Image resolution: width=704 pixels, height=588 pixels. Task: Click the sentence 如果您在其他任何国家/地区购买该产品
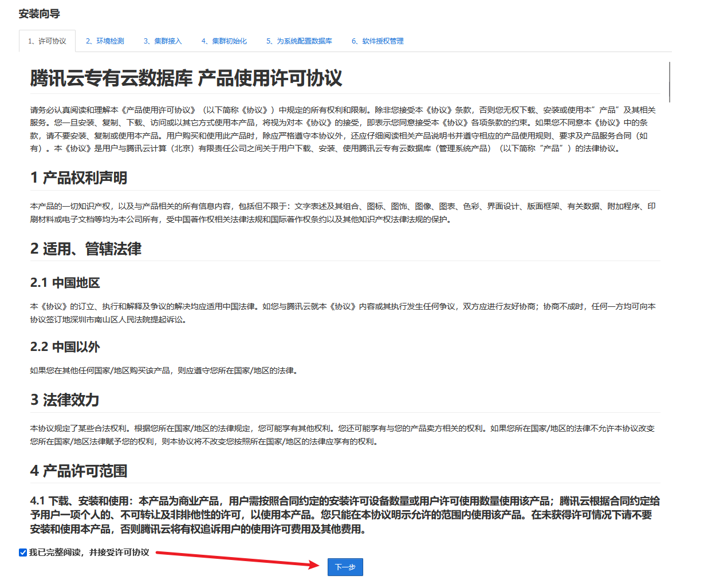164,370
